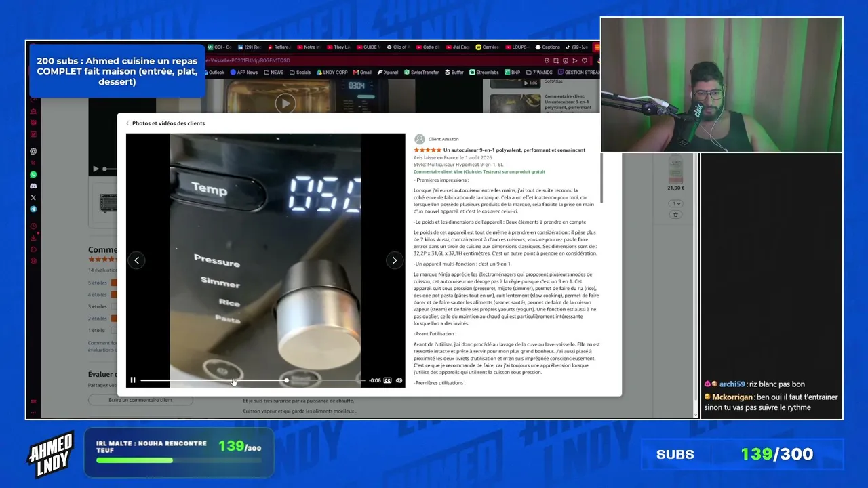Open Downloads from the sidebar

33,238
